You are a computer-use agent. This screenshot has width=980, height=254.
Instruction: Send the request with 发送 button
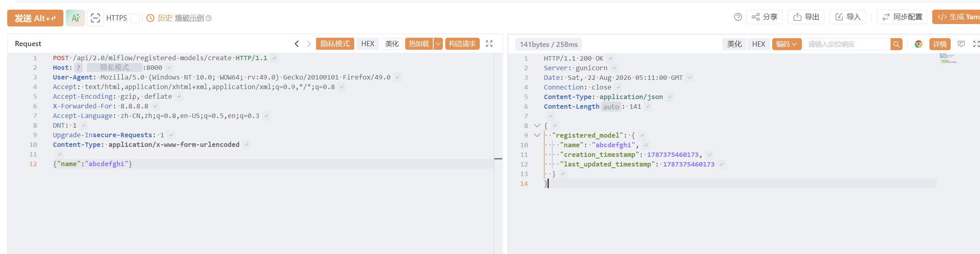coord(35,18)
